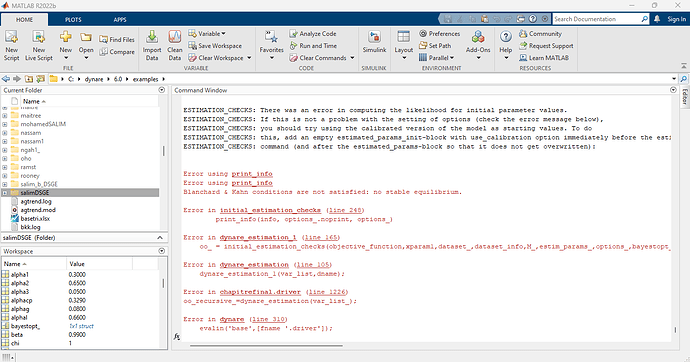Navigate forward in folder history
Image resolution: width=690 pixels, height=362 pixels.
click(17, 79)
